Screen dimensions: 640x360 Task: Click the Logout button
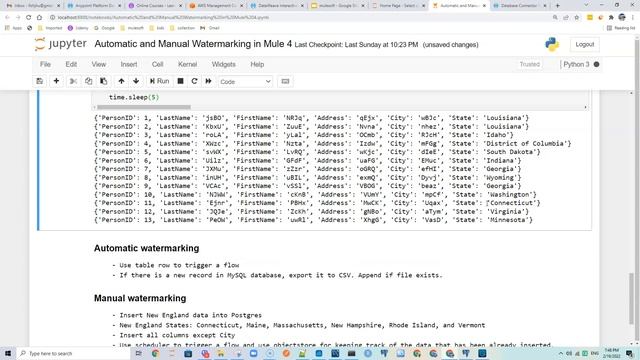[584, 44]
